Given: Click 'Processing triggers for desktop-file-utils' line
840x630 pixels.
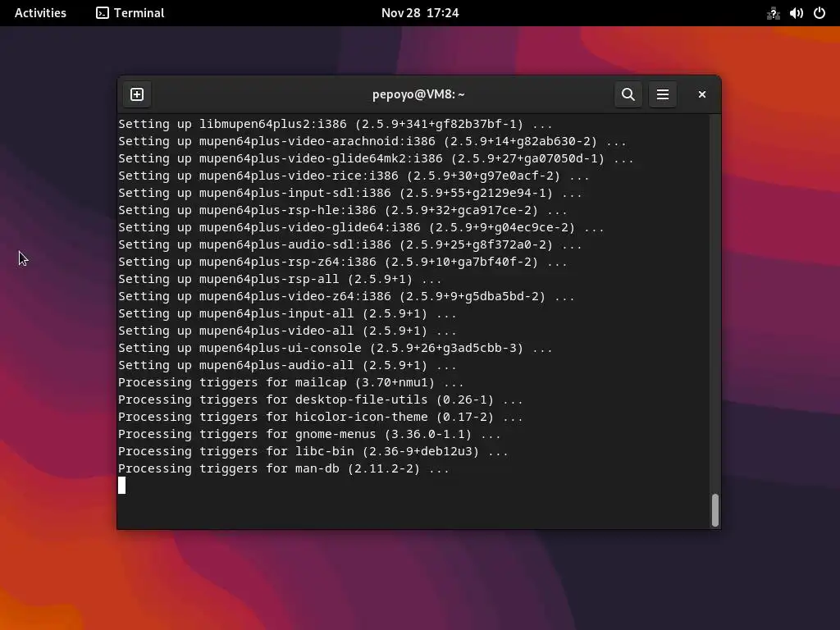Looking at the screenshot, I should 321,399.
